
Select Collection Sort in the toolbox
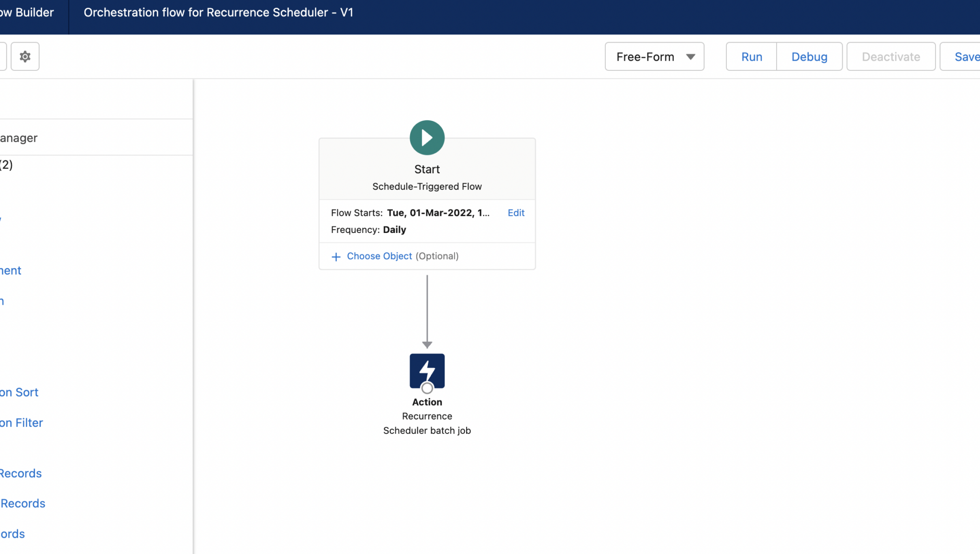pyautogui.click(x=18, y=392)
